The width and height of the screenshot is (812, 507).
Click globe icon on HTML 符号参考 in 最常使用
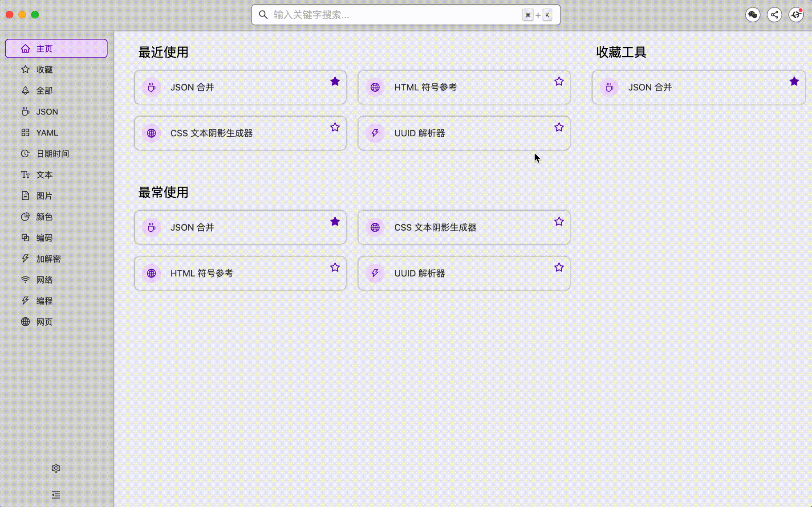151,273
